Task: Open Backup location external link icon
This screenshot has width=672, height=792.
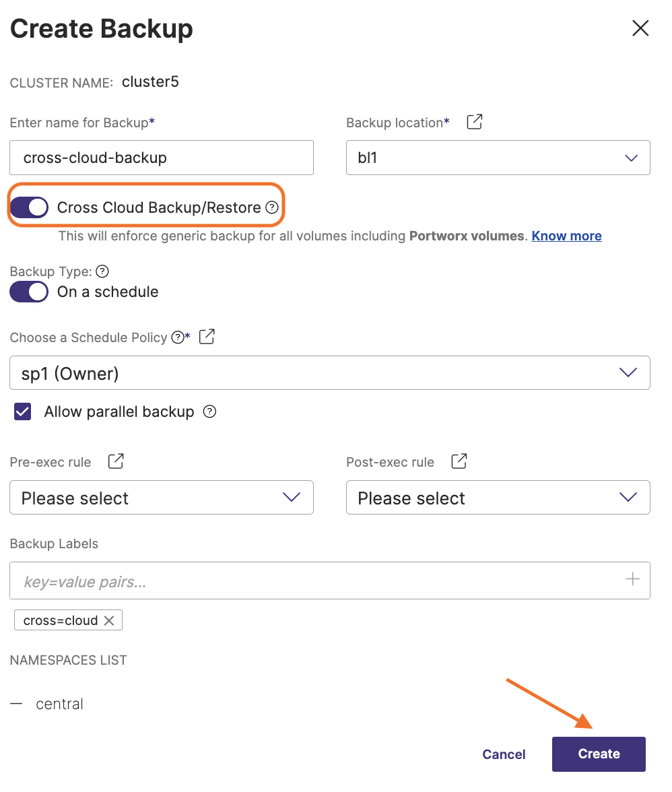Action: click(x=475, y=122)
